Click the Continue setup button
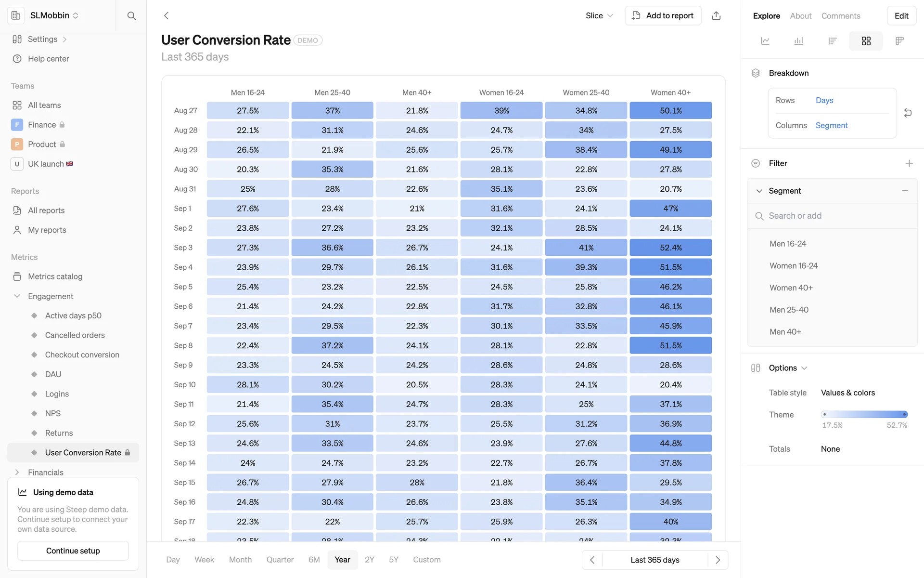The image size is (924, 578). pos(73,551)
